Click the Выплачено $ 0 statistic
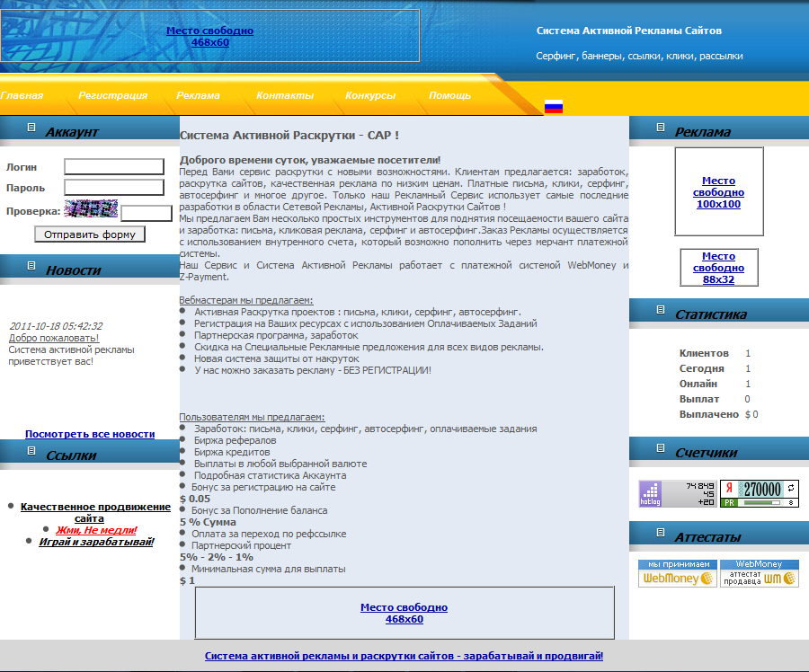The image size is (809, 672). coord(719,414)
